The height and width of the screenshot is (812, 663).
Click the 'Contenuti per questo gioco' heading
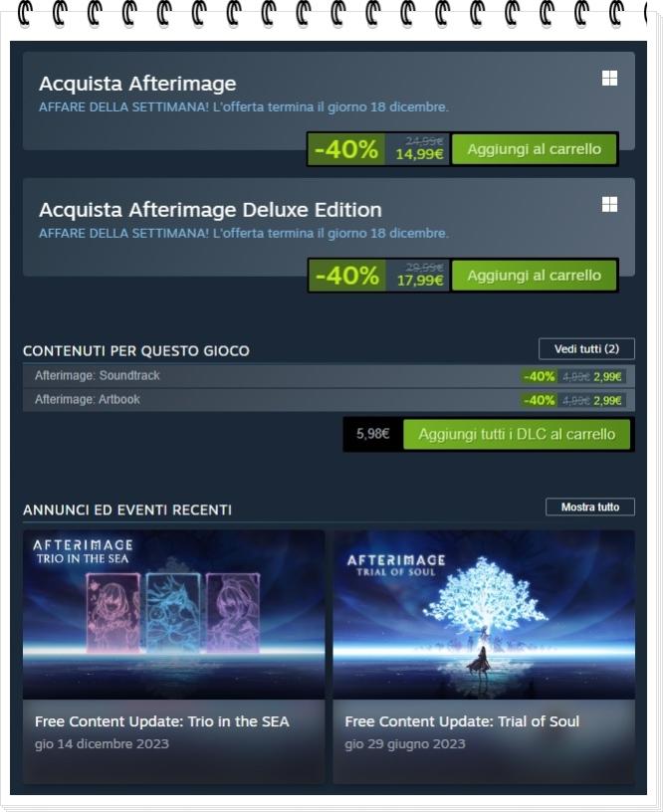[x=136, y=351]
